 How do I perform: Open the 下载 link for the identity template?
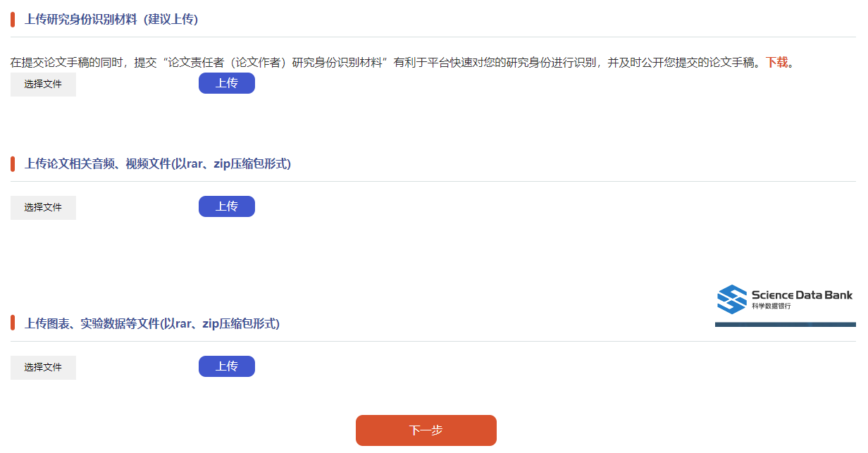776,62
